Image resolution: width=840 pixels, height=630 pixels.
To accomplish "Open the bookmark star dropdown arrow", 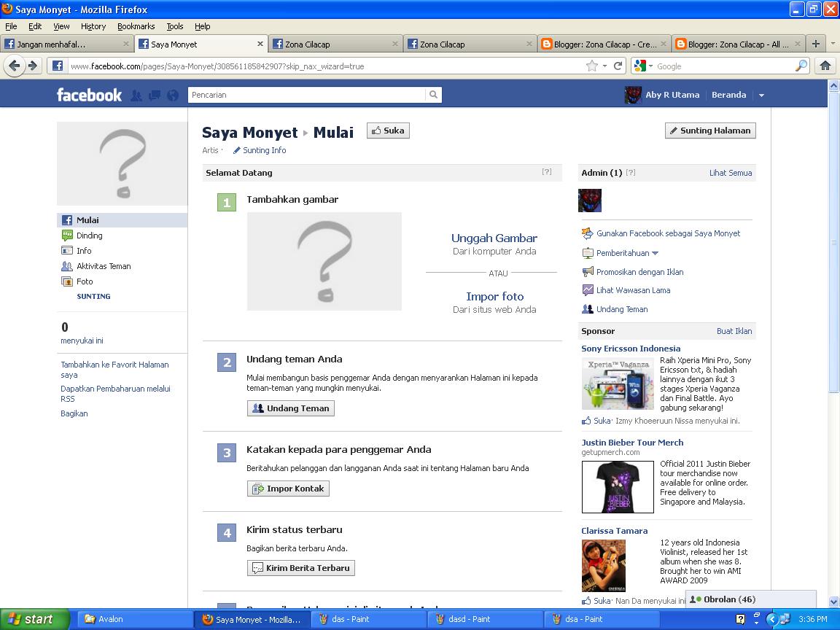I will (604, 66).
